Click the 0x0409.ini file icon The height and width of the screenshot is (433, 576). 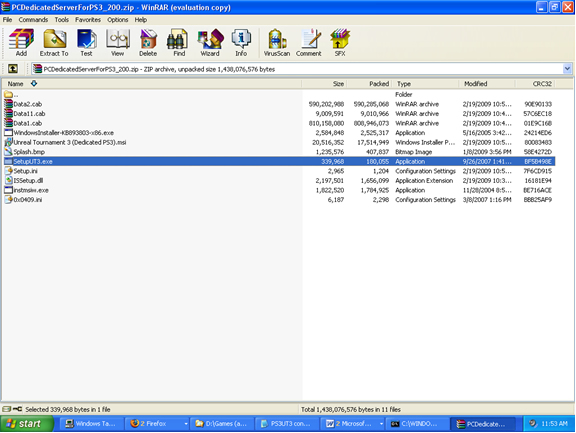(x=8, y=199)
